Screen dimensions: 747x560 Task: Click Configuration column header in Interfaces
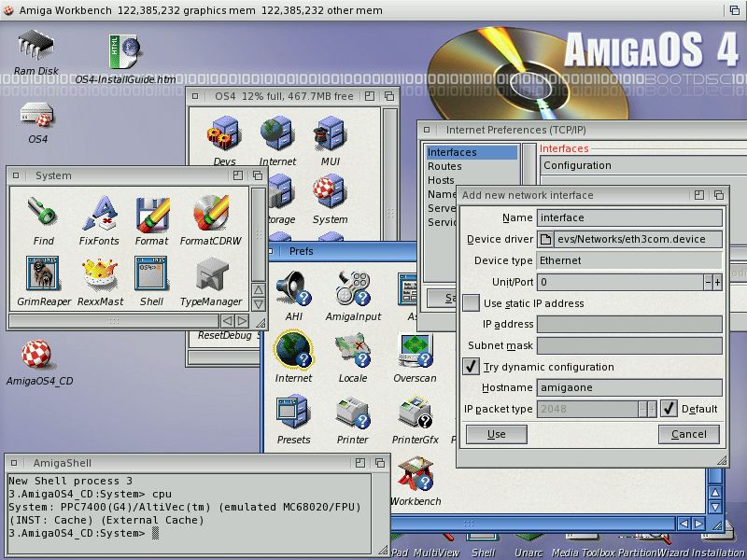click(x=643, y=165)
